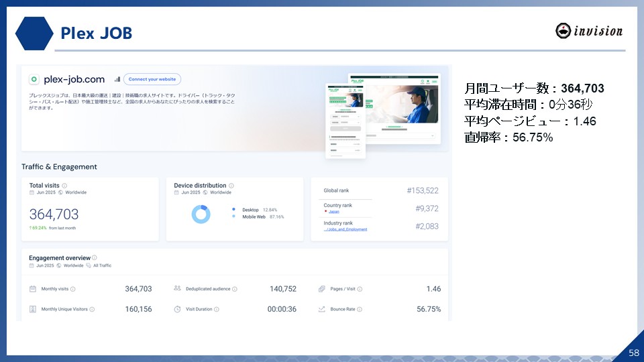
Task: Click the 69.24% from last month text
Action: click(x=52, y=228)
